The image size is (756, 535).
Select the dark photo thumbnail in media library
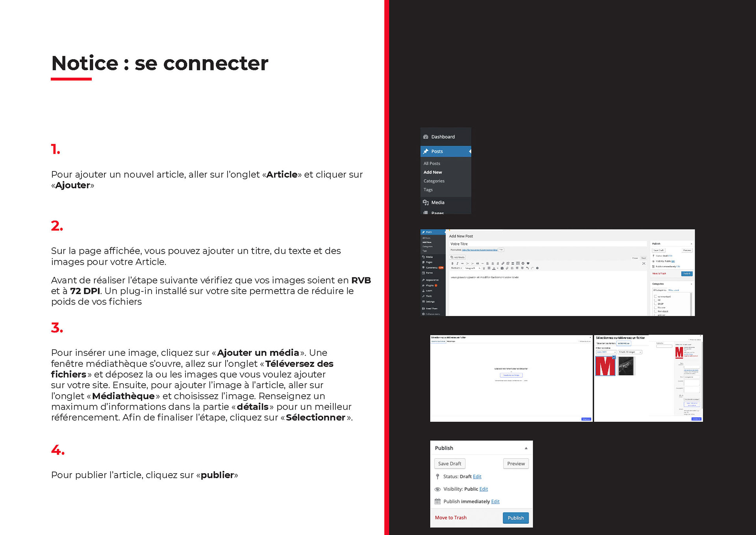point(626,366)
